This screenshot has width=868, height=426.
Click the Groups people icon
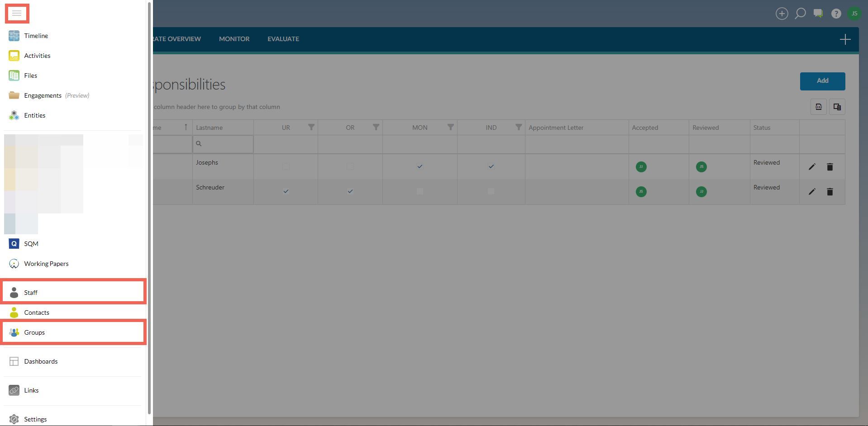pyautogui.click(x=14, y=332)
